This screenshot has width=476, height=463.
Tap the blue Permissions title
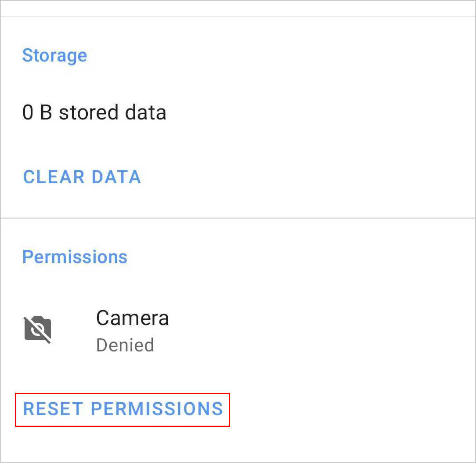[75, 257]
